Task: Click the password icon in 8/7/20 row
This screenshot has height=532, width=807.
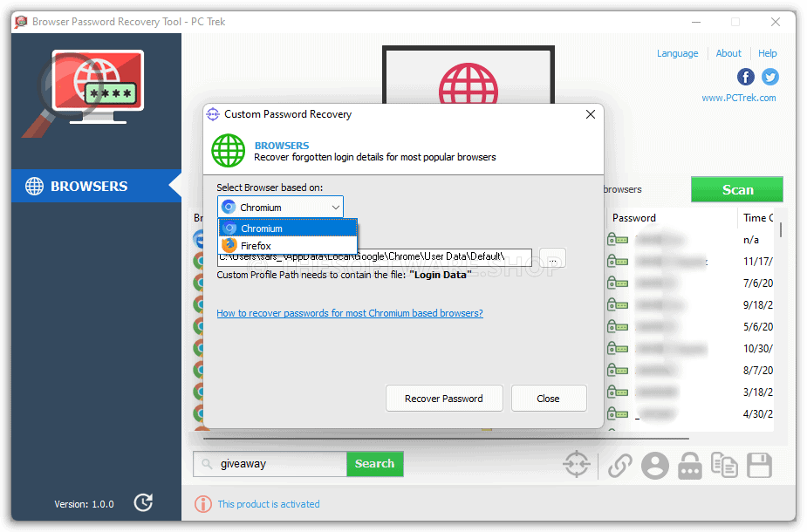Action: pyautogui.click(x=619, y=371)
